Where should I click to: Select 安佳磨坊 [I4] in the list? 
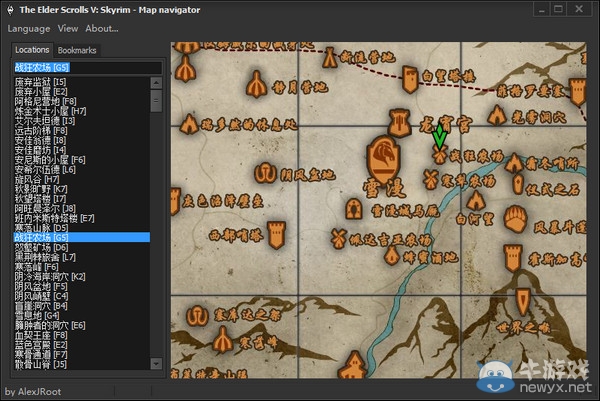[x=82, y=150]
